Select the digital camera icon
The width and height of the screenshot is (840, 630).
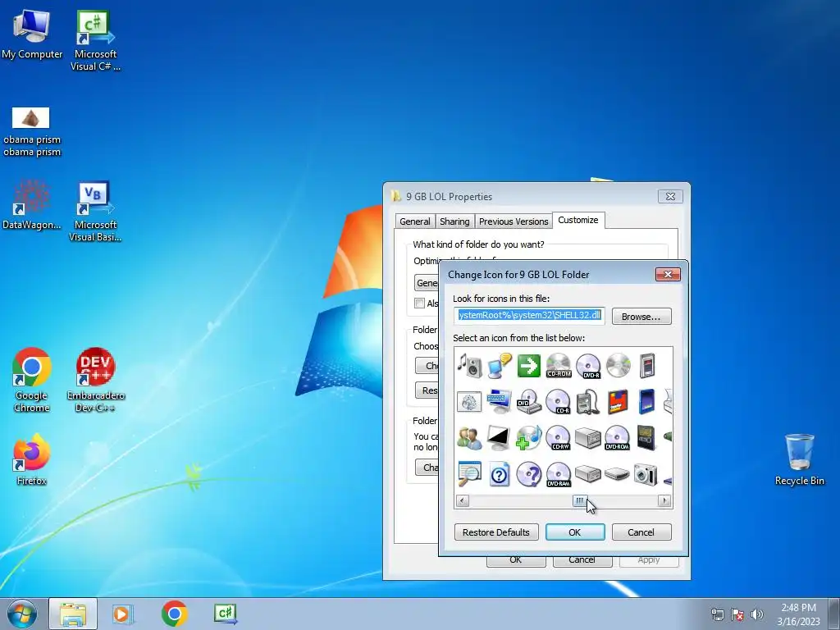tap(646, 474)
